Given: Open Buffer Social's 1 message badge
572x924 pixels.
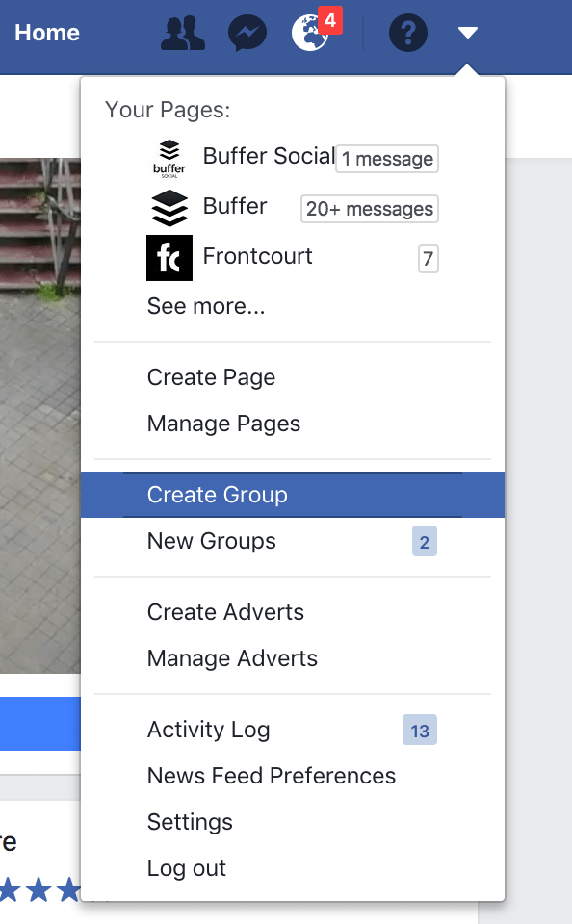Looking at the screenshot, I should (387, 159).
